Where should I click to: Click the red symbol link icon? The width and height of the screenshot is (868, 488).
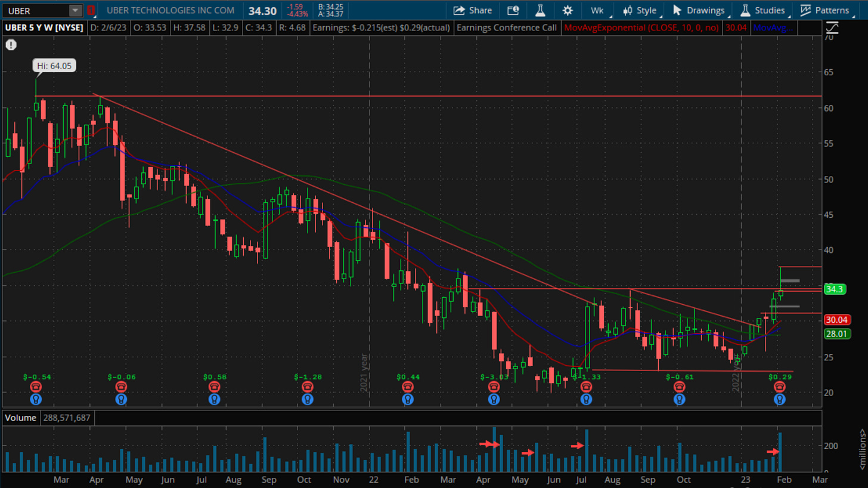coord(91,10)
